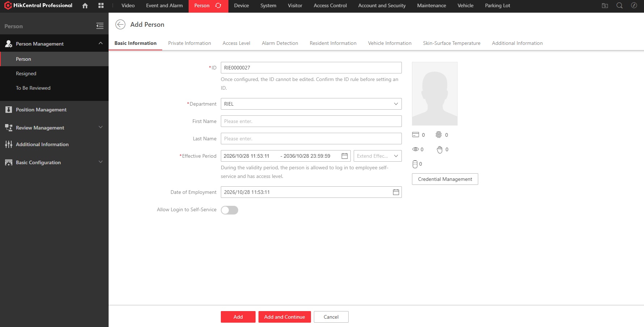Open the home icon in top bar
Image resolution: width=644 pixels, height=327 pixels.
[85, 5]
